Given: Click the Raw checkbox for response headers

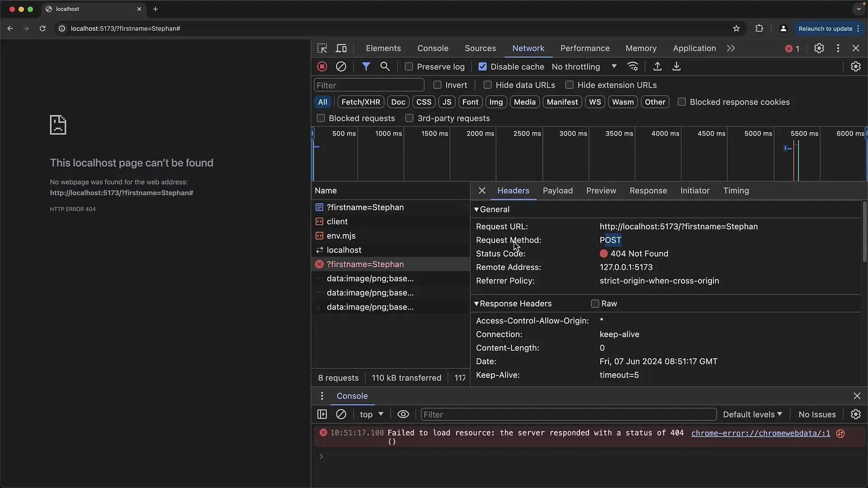Looking at the screenshot, I should tap(594, 303).
